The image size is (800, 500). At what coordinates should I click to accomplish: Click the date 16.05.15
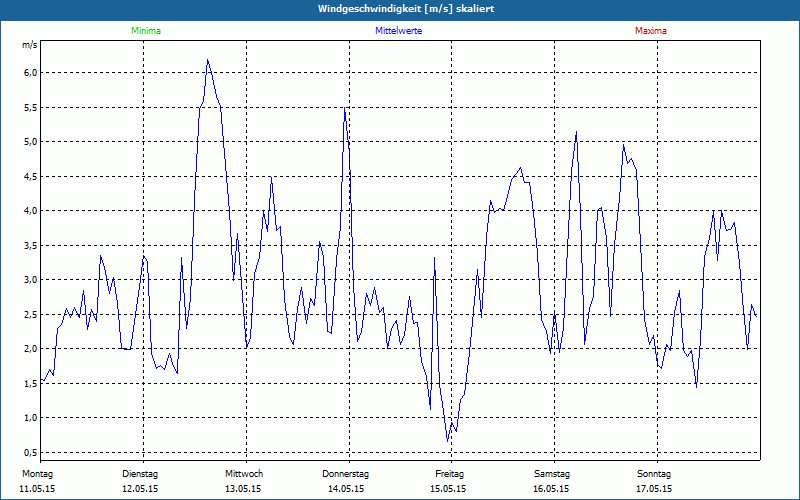click(551, 488)
